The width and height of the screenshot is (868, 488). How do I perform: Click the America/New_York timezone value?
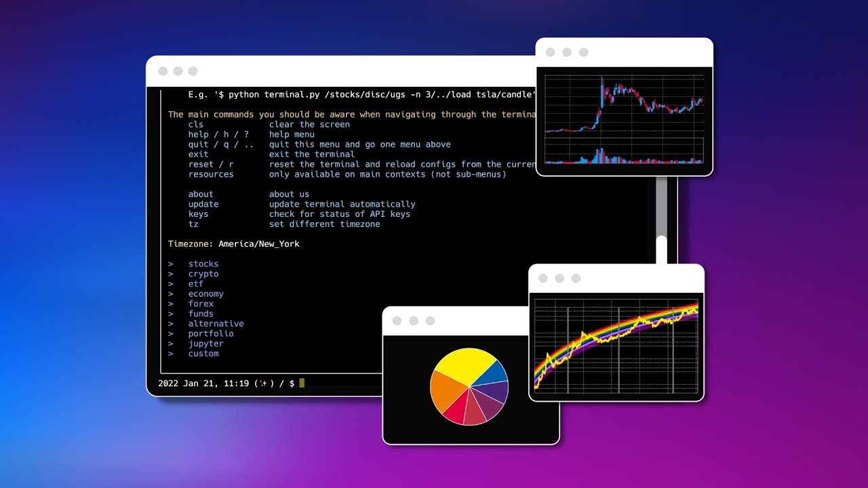(x=258, y=244)
